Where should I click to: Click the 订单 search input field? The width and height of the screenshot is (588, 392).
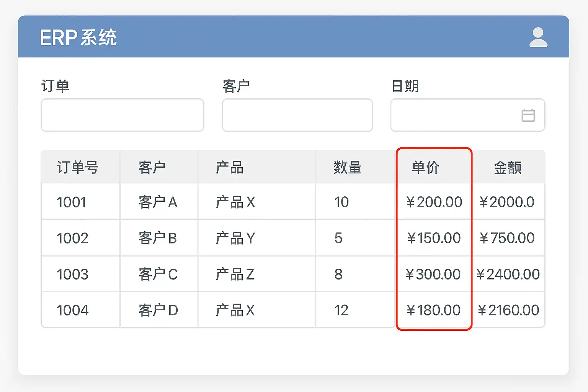click(x=122, y=115)
